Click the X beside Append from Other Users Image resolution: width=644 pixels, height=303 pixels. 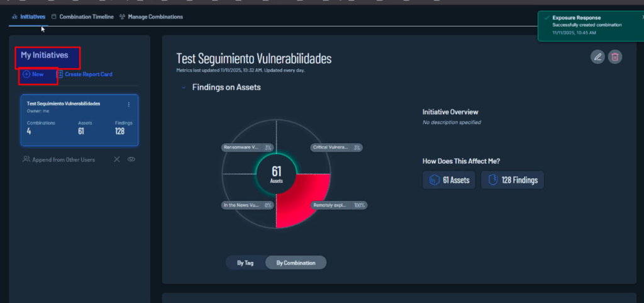pos(116,159)
